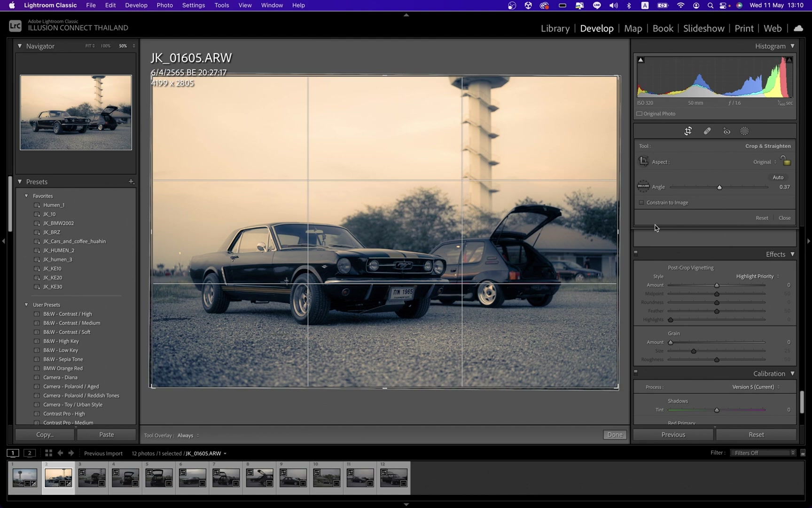The image size is (812, 508).
Task: Click Done in crop toolbar
Action: click(x=615, y=435)
